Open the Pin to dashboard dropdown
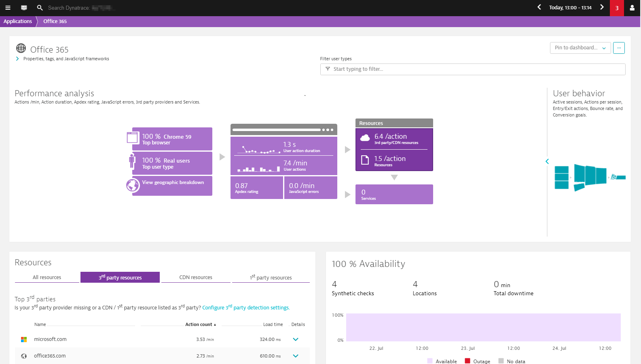The image size is (641, 364). coord(580,48)
